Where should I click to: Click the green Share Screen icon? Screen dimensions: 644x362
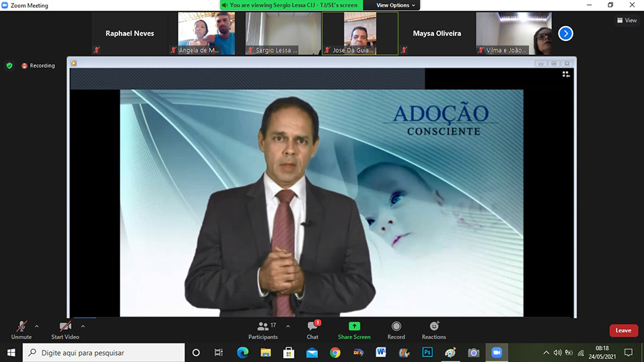(x=354, y=326)
